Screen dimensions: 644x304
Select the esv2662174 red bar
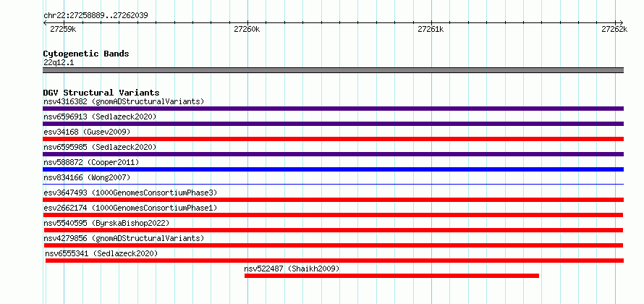pyautogui.click(x=333, y=215)
